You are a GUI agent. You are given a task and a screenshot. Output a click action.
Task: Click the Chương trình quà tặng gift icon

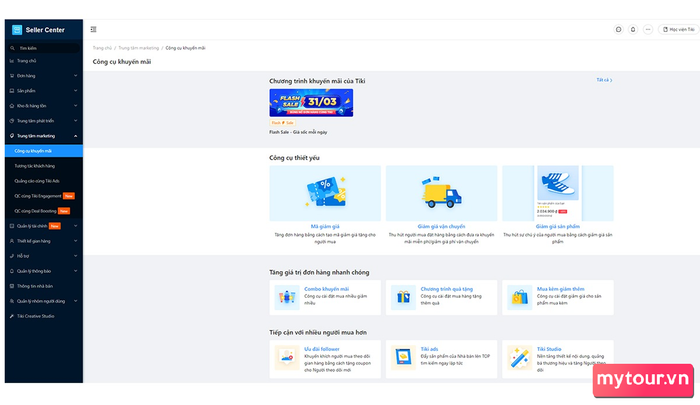pos(403,297)
